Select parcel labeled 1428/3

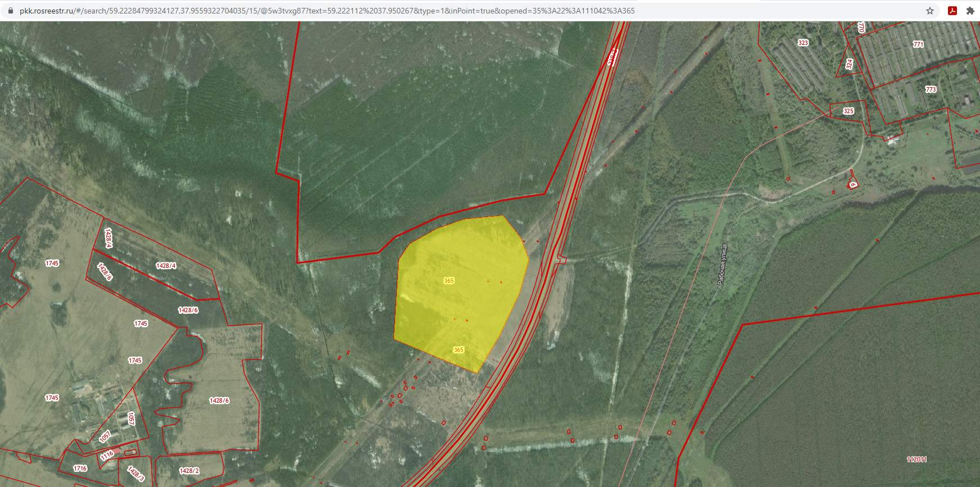[x=135, y=474]
